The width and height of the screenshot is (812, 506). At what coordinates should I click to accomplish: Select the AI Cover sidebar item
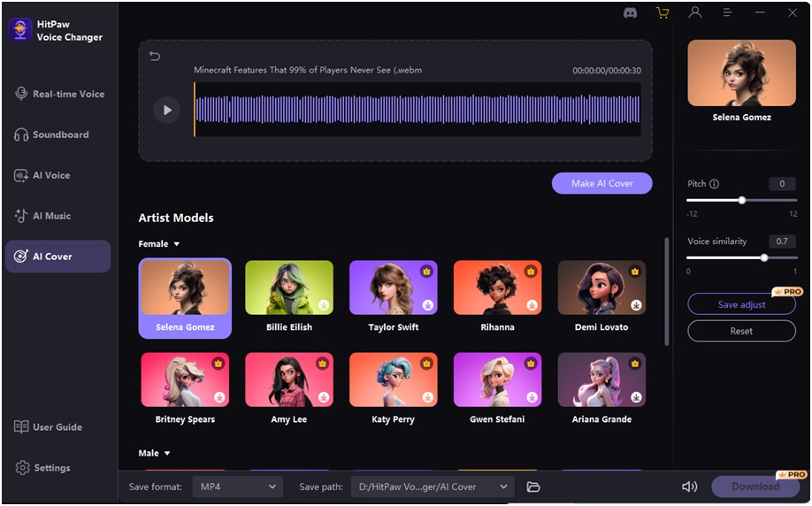[x=58, y=257]
